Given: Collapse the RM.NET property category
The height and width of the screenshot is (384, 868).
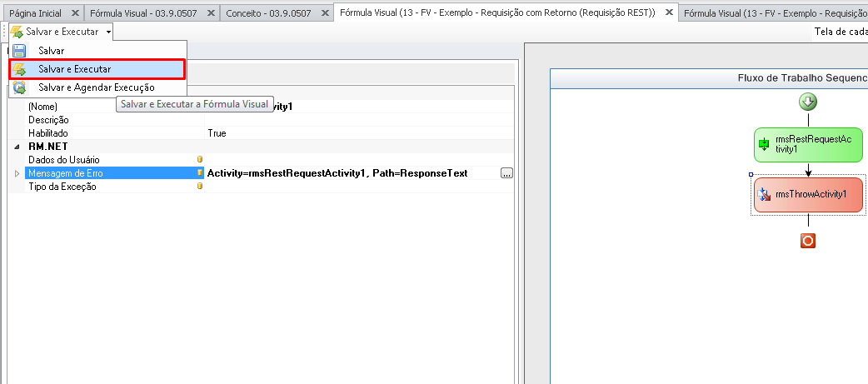Looking at the screenshot, I should pyautogui.click(x=16, y=147).
